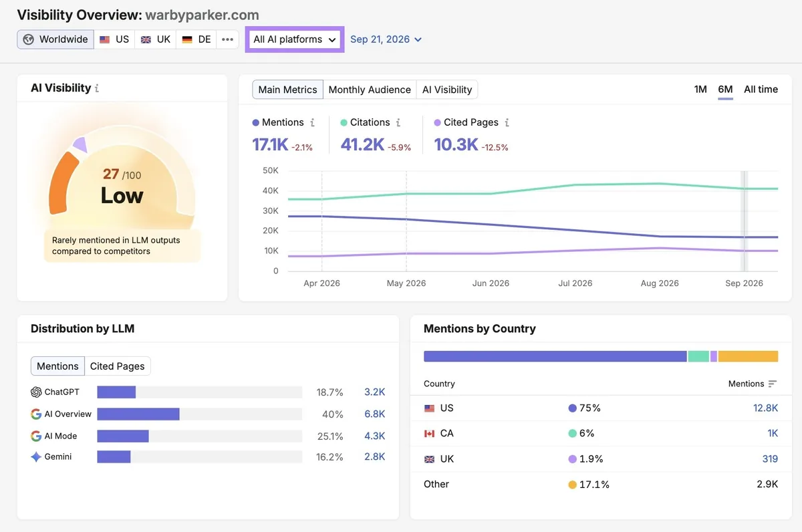Open the 319 UK mentions link

(x=770, y=459)
